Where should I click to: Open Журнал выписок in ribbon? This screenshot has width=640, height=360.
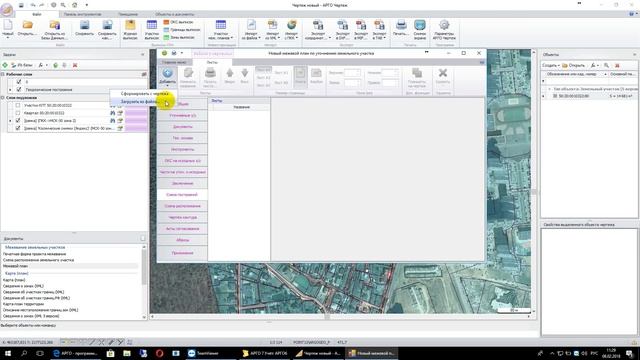(130, 29)
